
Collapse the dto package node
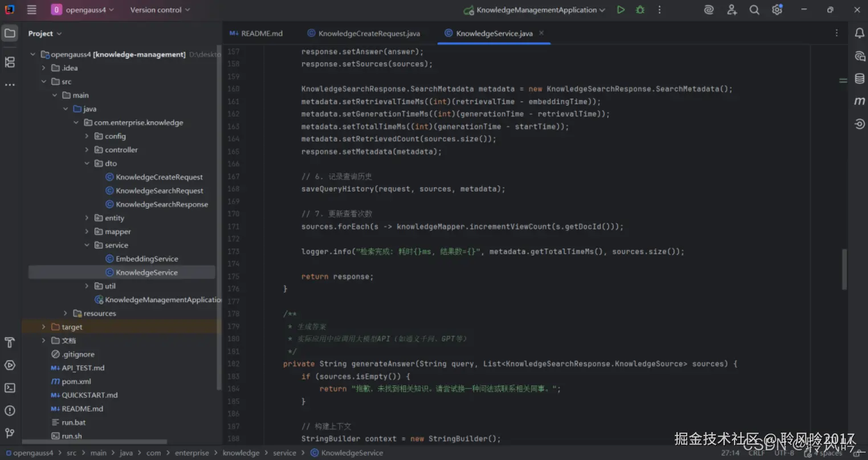coord(87,164)
